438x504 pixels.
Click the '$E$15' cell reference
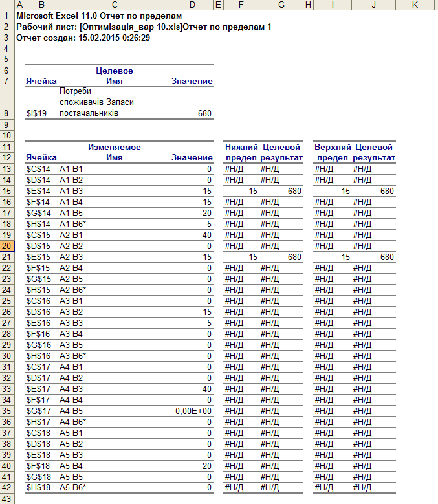38,257
